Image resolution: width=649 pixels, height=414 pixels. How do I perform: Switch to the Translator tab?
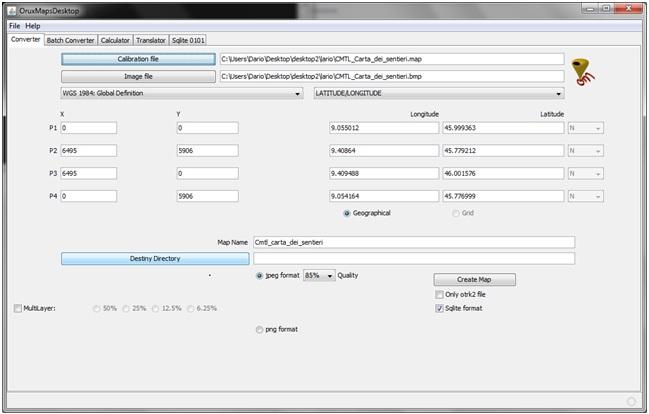pos(151,40)
